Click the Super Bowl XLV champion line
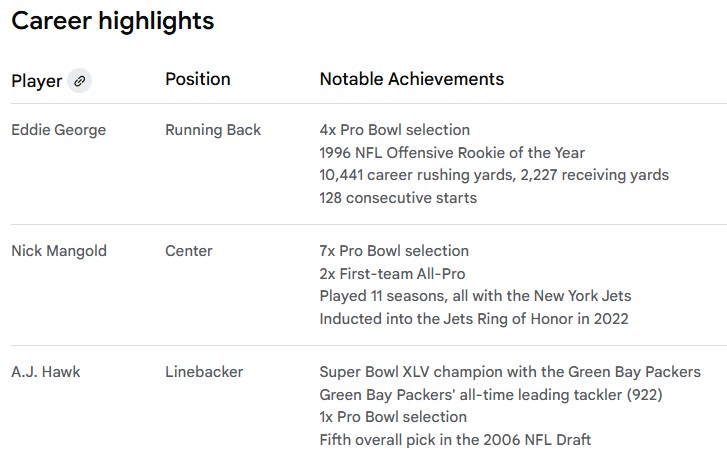Screen dimensions: 727x460 pos(509,372)
